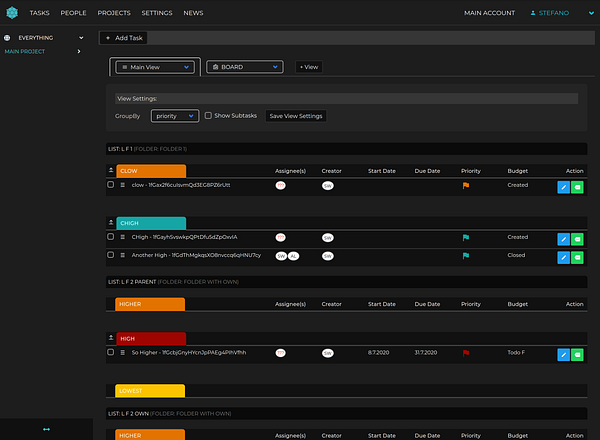Edit the So Higher task
The height and width of the screenshot is (440, 600).
563,355
